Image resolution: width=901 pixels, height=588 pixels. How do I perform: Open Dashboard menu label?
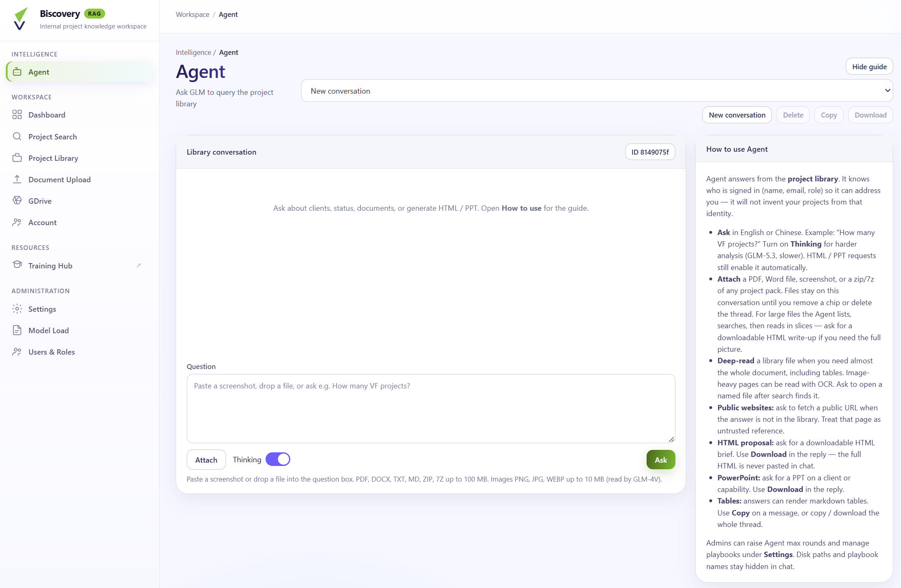pyautogui.click(x=47, y=115)
